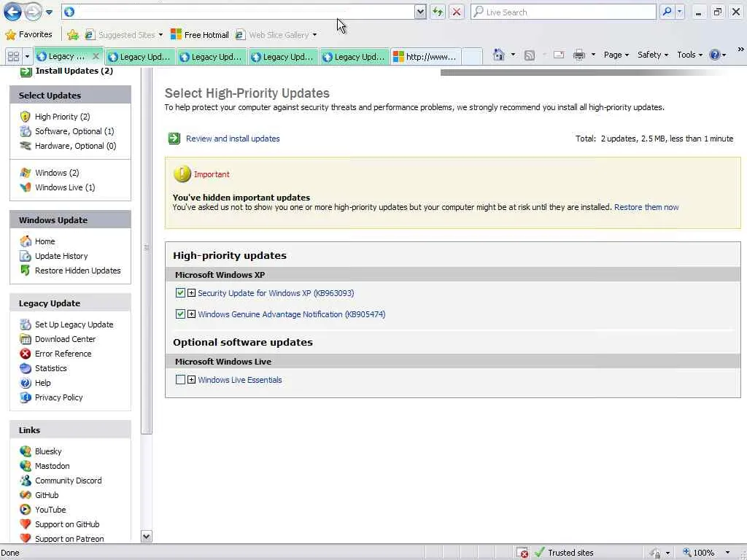Close the active Legacy tab
The height and width of the screenshot is (560, 747).
pos(96,56)
